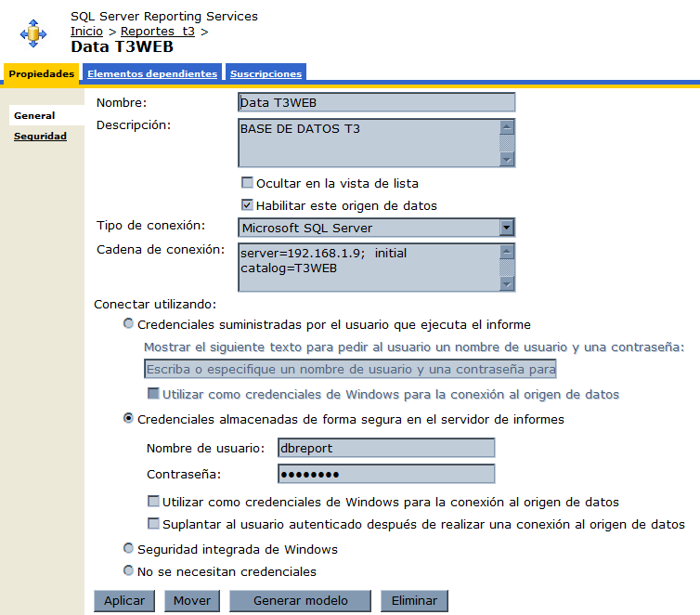
Task: Select the Propiedades tab
Action: (42, 73)
